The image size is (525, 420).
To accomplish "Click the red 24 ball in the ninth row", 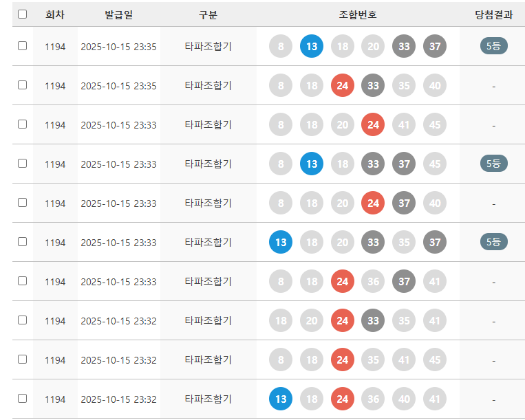I will pyautogui.click(x=343, y=360).
